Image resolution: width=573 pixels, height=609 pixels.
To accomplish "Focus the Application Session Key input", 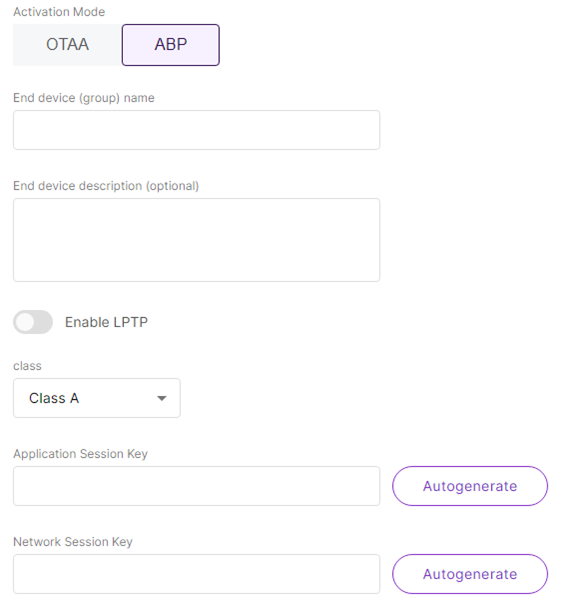I will pyautogui.click(x=197, y=486).
